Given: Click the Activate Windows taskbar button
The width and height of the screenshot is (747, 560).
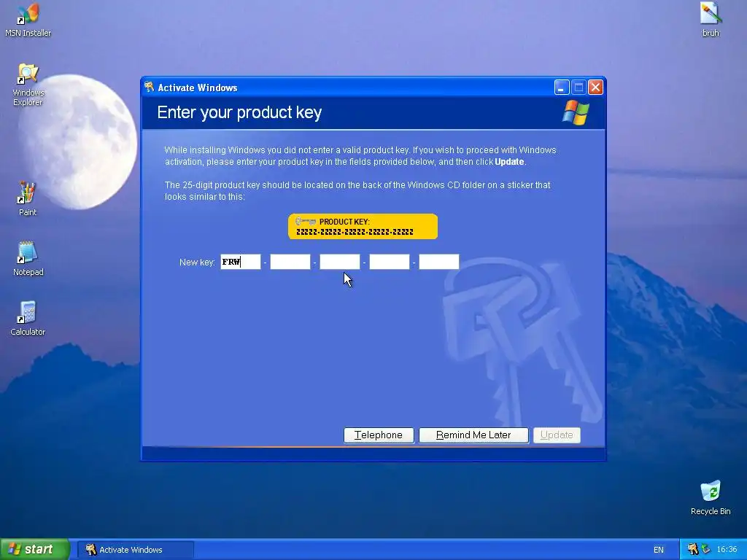Looking at the screenshot, I should pyautogui.click(x=135, y=550).
